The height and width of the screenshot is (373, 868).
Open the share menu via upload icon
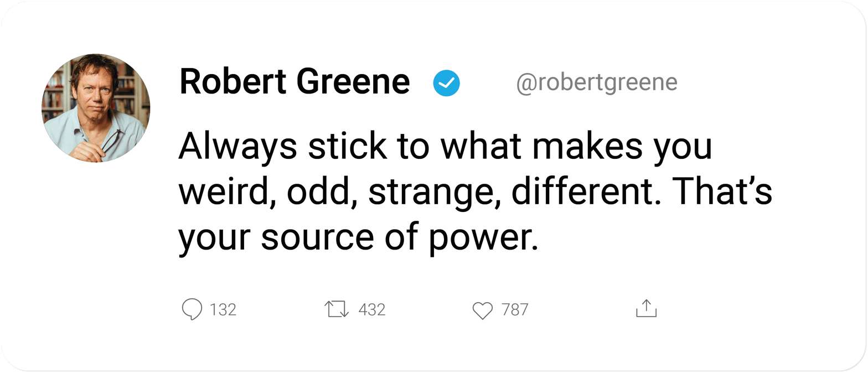tap(646, 309)
